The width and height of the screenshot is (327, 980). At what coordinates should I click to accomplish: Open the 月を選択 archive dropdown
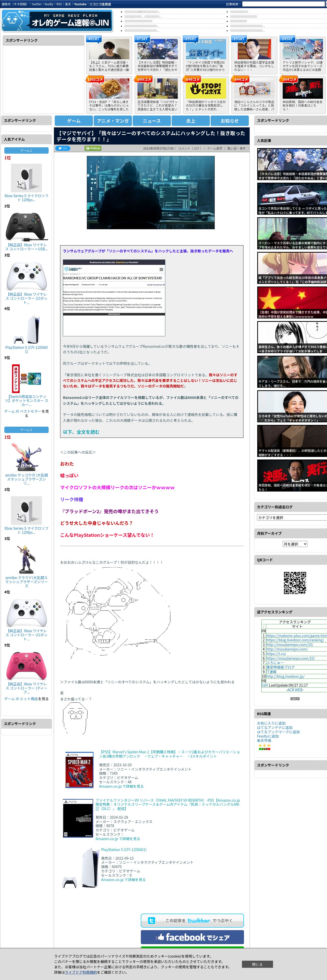[x=295, y=544]
